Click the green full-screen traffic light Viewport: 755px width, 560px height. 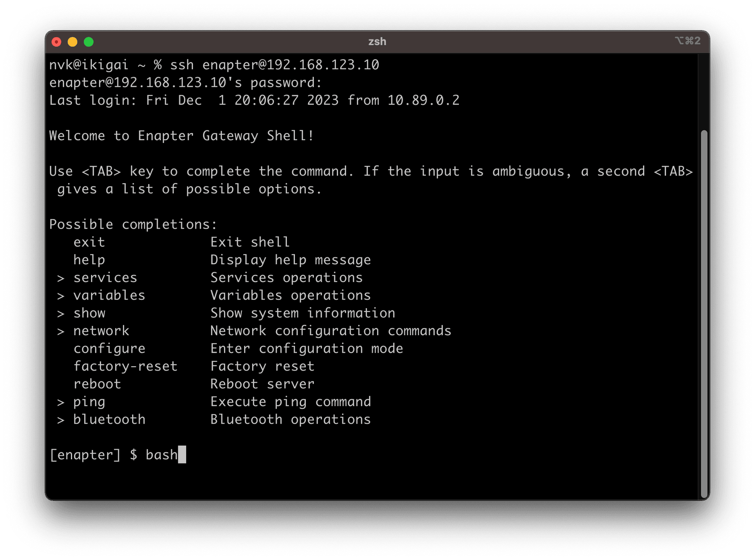(x=89, y=42)
